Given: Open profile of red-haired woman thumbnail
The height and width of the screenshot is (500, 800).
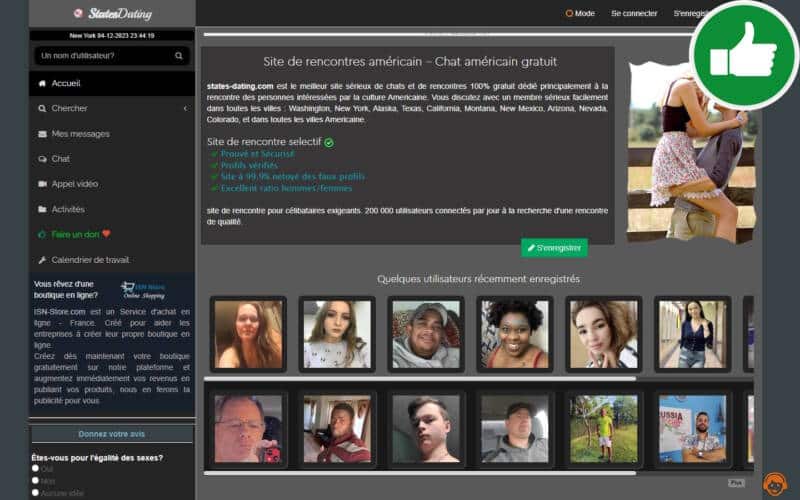Looking at the screenshot, I should (248, 334).
